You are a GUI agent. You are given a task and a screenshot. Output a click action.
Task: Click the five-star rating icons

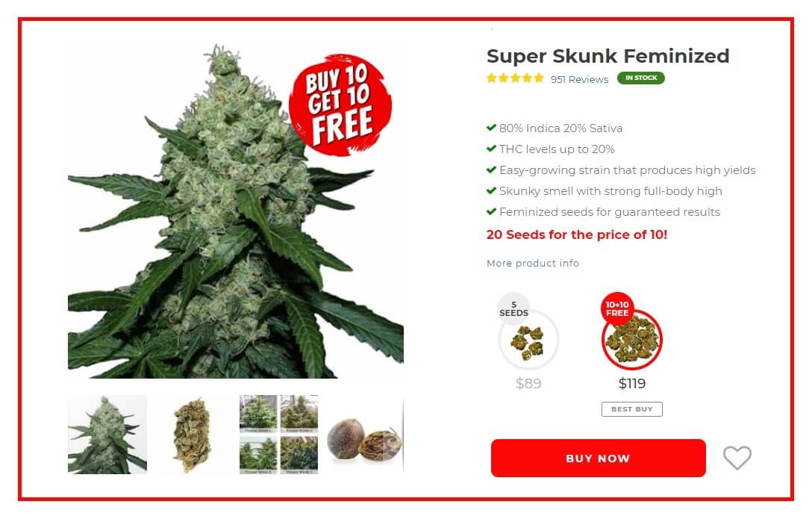515,78
